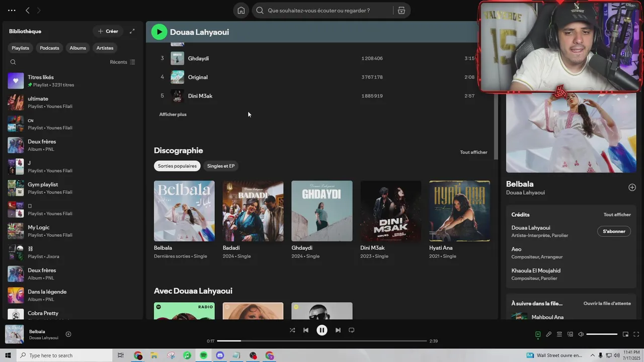The image size is (644, 362).
Task: Expand the Bibliothèque library panel to full view
Action: point(132,31)
